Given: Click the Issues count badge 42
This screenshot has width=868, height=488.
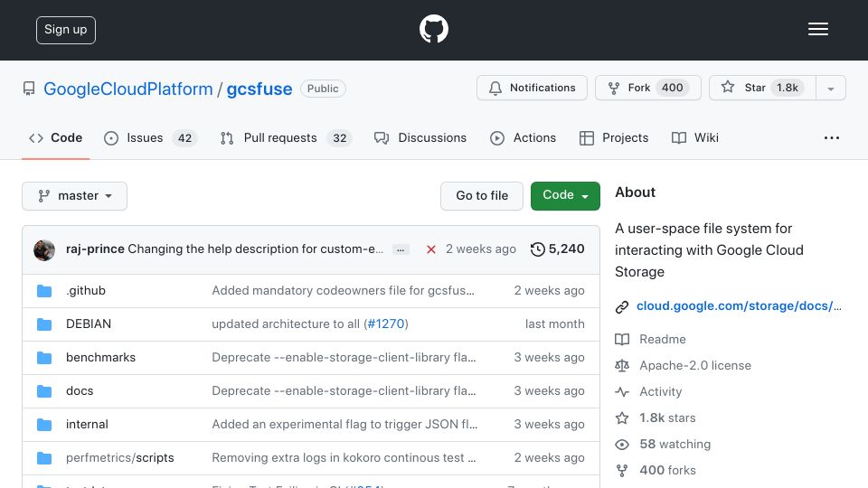Looking at the screenshot, I should coord(184,138).
